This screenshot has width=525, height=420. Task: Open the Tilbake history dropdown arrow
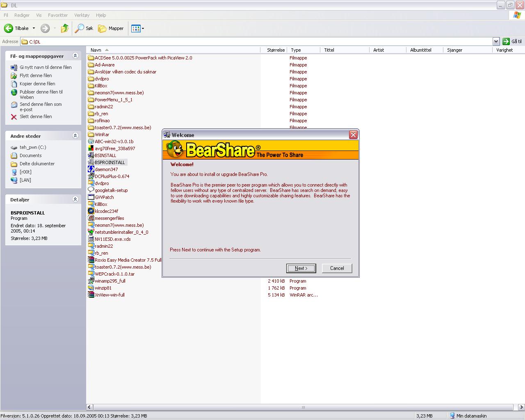[34, 28]
